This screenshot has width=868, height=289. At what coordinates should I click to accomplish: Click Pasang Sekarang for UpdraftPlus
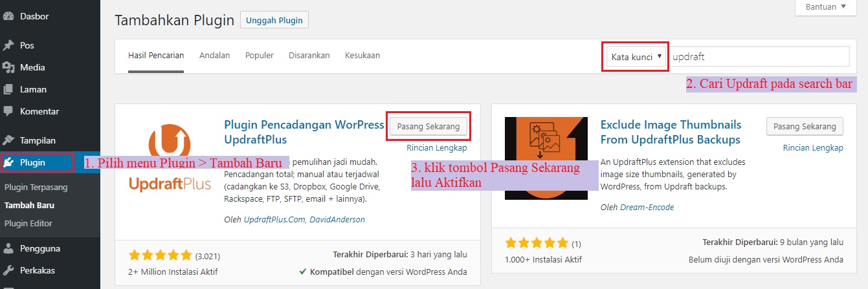pyautogui.click(x=428, y=126)
